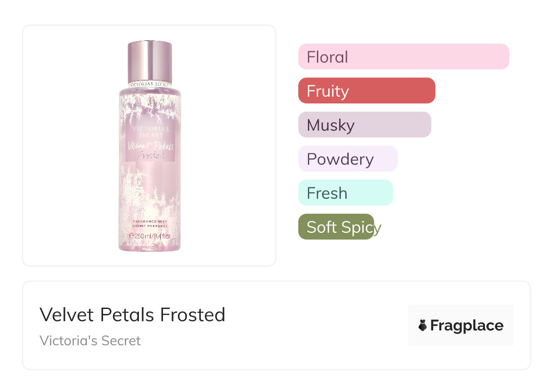
Task: Click the Fragplace perfume bottle icon
Action: tap(423, 325)
